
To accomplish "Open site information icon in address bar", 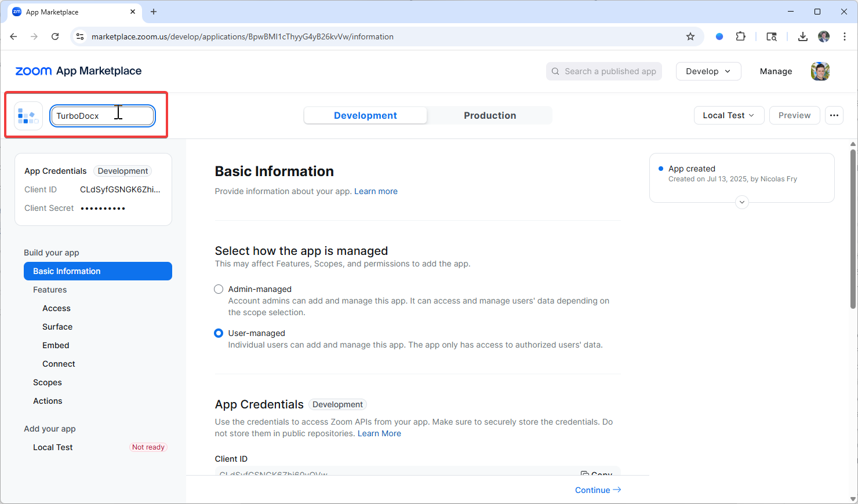I will point(80,36).
